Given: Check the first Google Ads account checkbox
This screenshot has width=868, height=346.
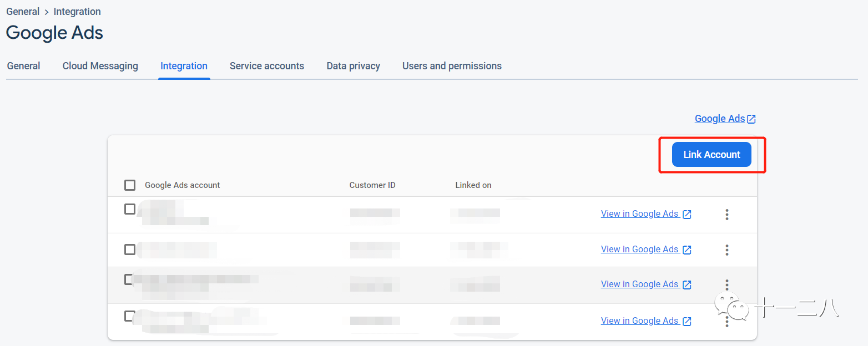Looking at the screenshot, I should click(x=130, y=209).
